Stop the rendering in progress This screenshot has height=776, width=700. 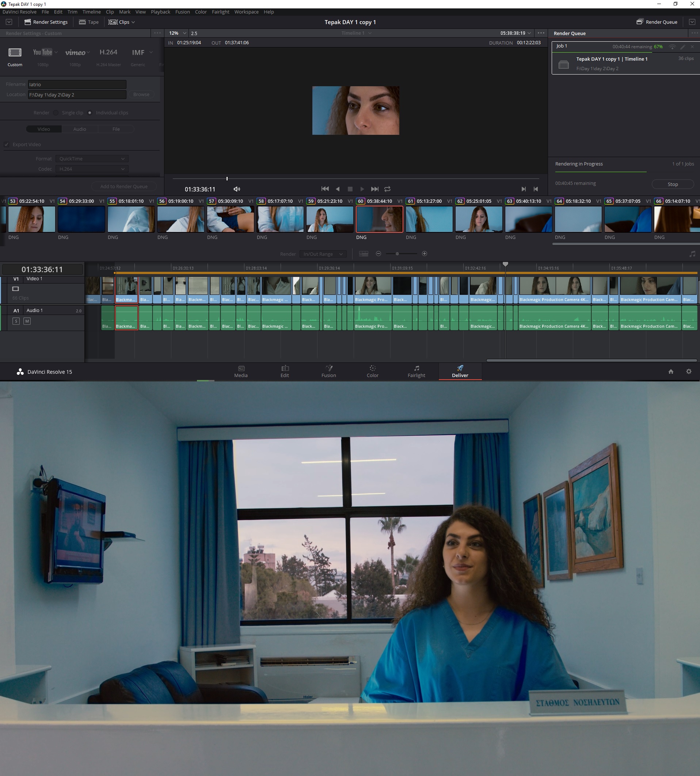[x=672, y=184]
